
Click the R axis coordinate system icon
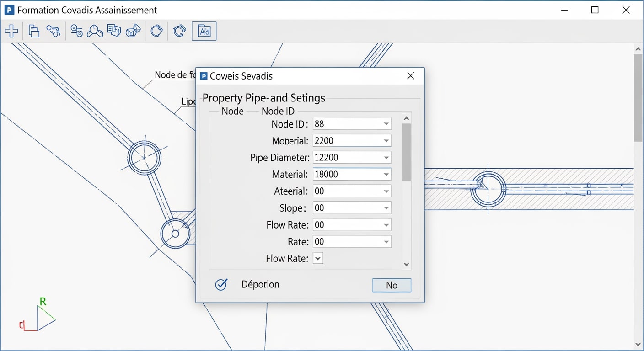[38, 314]
